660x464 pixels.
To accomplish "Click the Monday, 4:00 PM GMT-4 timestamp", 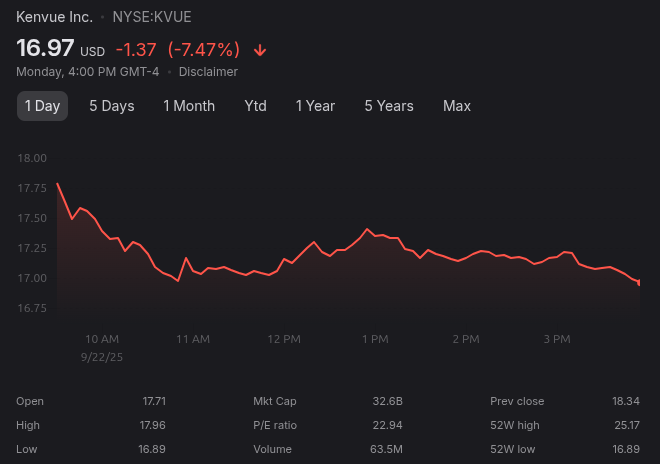I will click(88, 72).
